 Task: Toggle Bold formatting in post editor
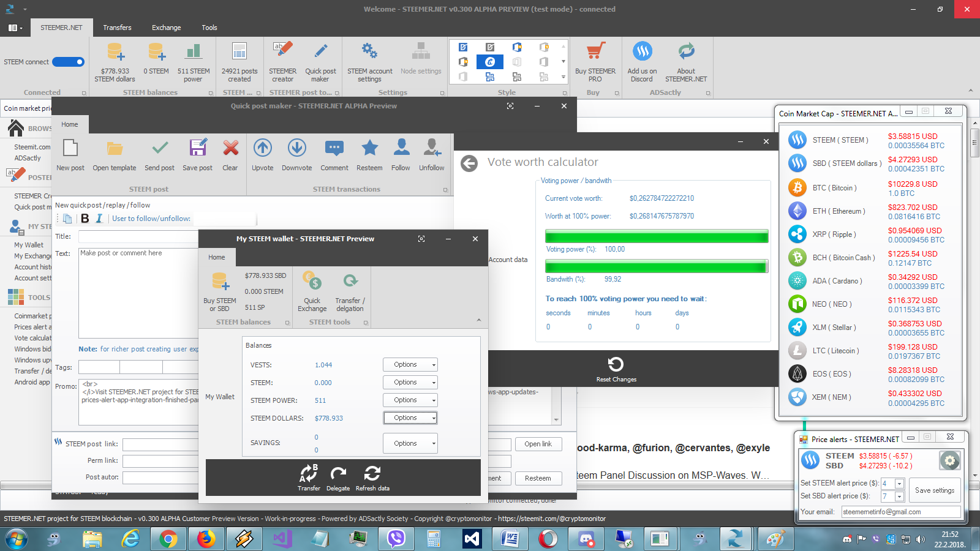click(85, 219)
